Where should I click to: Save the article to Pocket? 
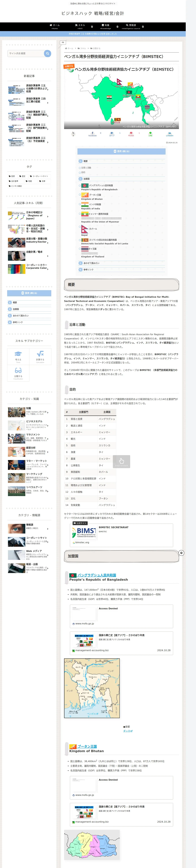[x=131, y=134]
